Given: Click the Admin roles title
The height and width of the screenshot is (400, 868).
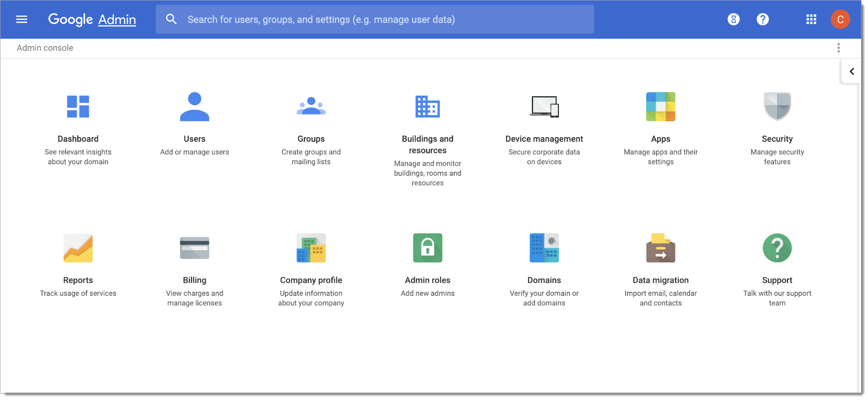Looking at the screenshot, I should tap(428, 280).
